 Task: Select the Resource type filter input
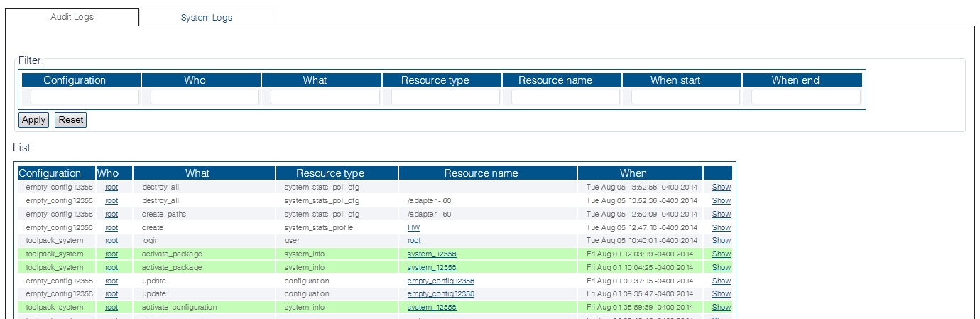click(x=445, y=97)
